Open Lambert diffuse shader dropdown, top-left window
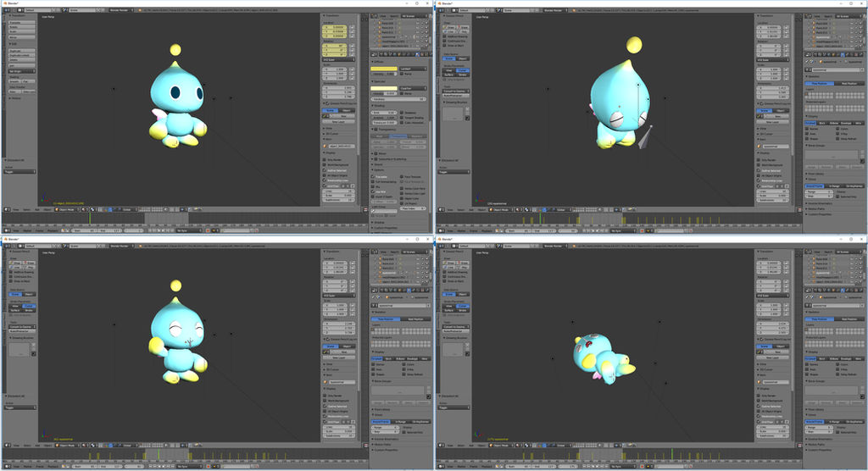The width and height of the screenshot is (868, 471). [x=413, y=69]
